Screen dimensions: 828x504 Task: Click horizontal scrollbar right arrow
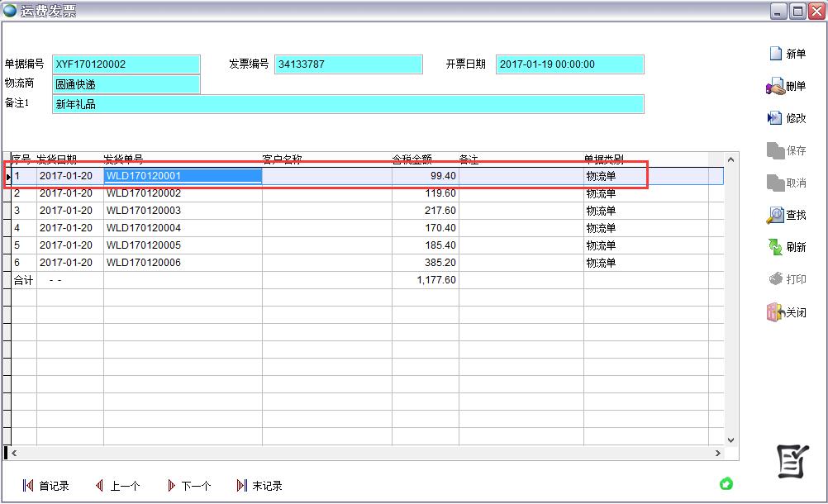tap(717, 454)
